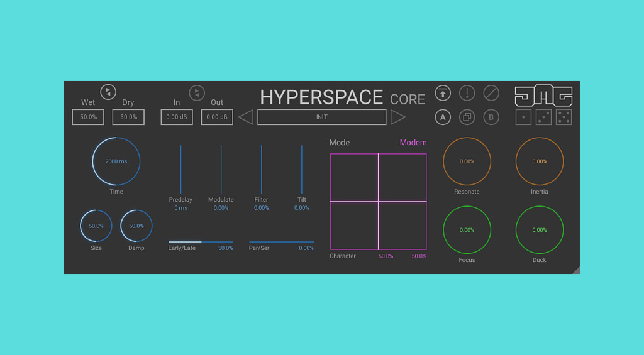Click the copy A to B icon
The image size is (644, 355).
[x=467, y=117]
